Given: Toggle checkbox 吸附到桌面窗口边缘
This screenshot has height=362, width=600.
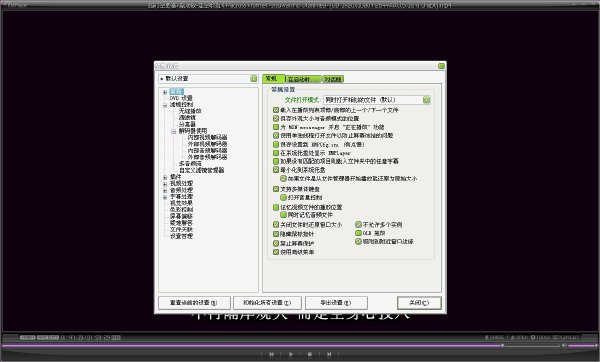Looking at the screenshot, I should click(x=358, y=241).
